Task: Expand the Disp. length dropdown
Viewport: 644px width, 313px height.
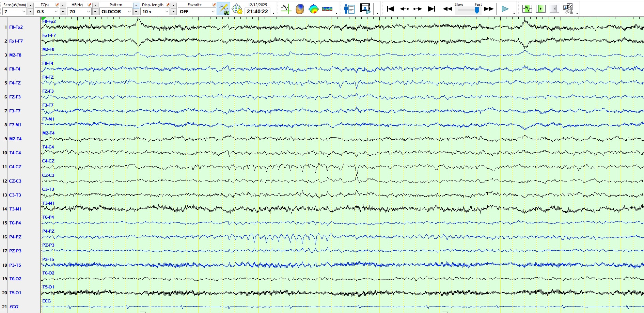Action: tap(167, 12)
